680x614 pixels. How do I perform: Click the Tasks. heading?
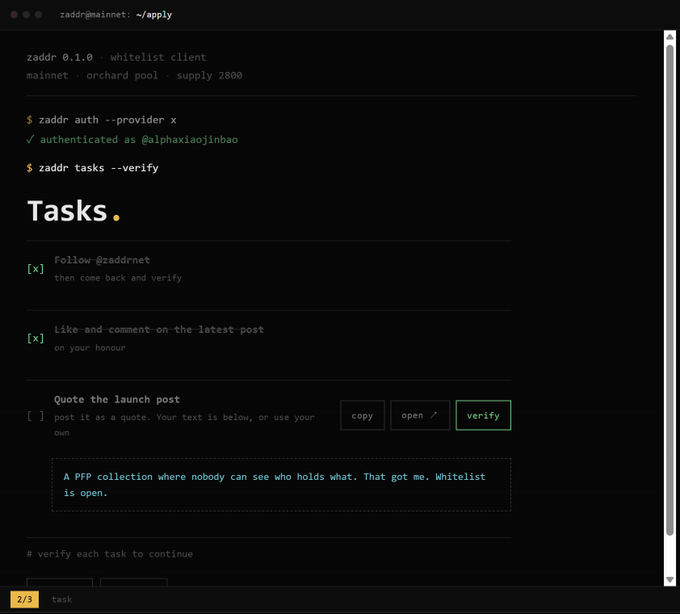(74, 211)
